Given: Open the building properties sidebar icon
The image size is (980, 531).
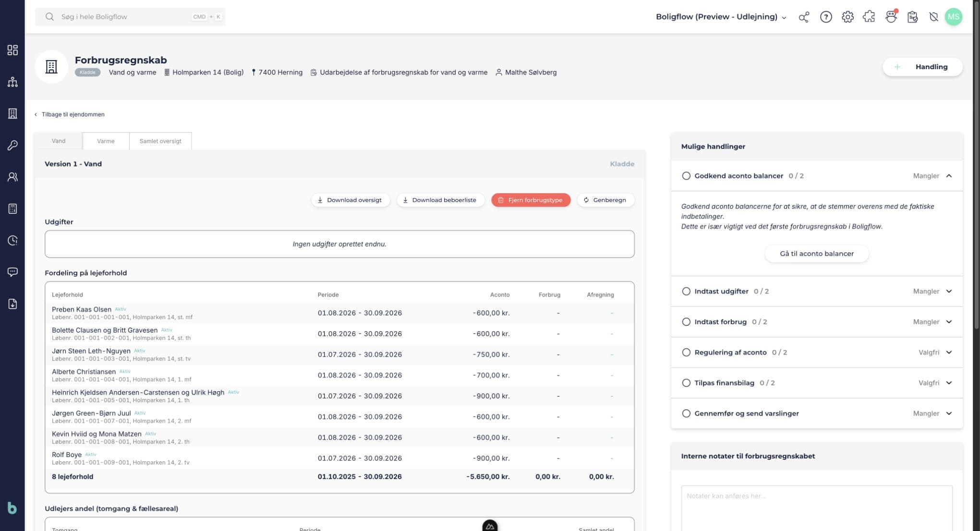Looking at the screenshot, I should pos(12,113).
